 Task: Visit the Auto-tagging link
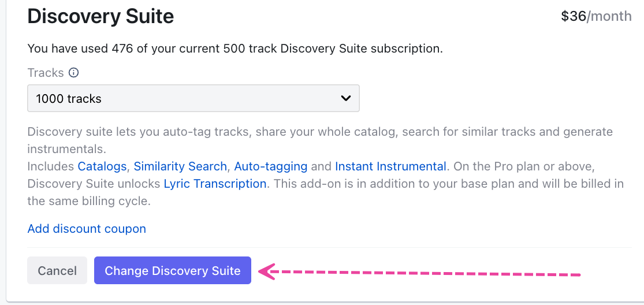270,166
